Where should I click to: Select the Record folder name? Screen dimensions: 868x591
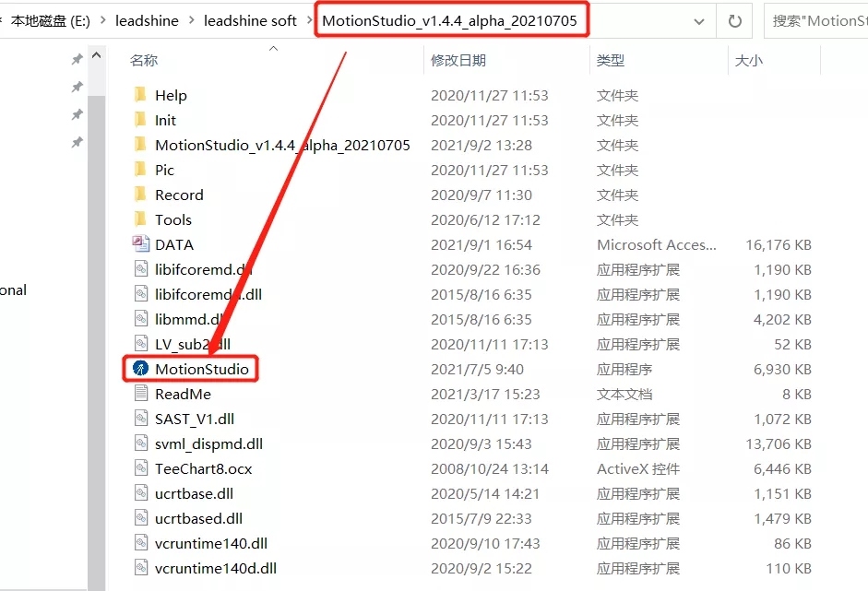pyautogui.click(x=179, y=195)
